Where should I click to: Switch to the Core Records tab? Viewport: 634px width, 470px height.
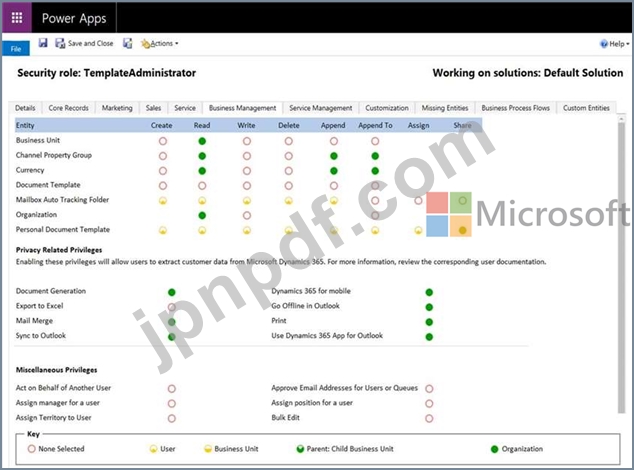(x=68, y=108)
